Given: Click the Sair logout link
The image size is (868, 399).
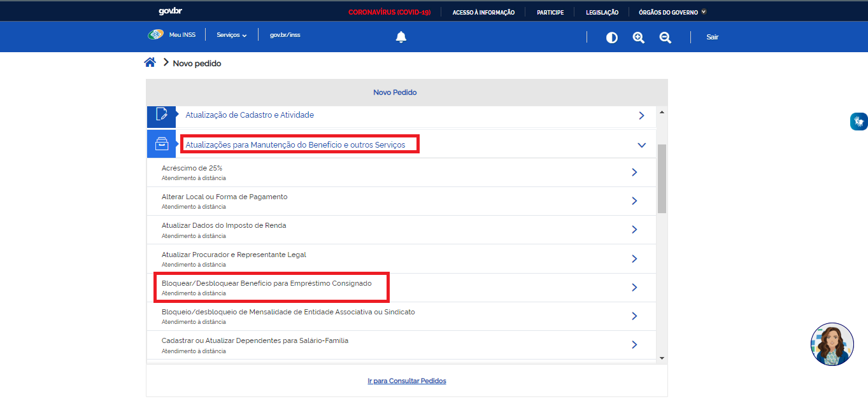Looking at the screenshot, I should (x=712, y=37).
